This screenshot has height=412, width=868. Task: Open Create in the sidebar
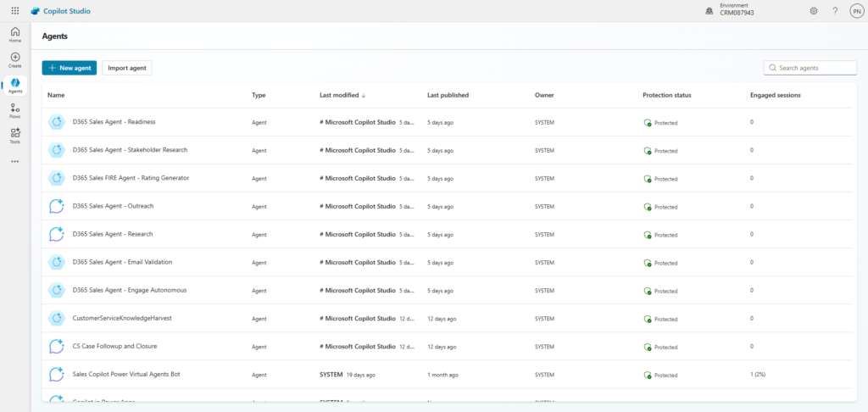[x=15, y=60]
